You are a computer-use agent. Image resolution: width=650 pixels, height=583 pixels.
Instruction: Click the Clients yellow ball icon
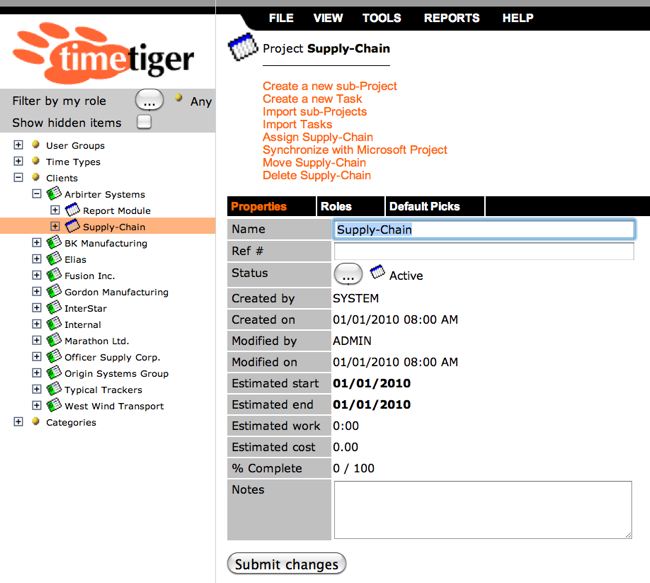click(36, 177)
